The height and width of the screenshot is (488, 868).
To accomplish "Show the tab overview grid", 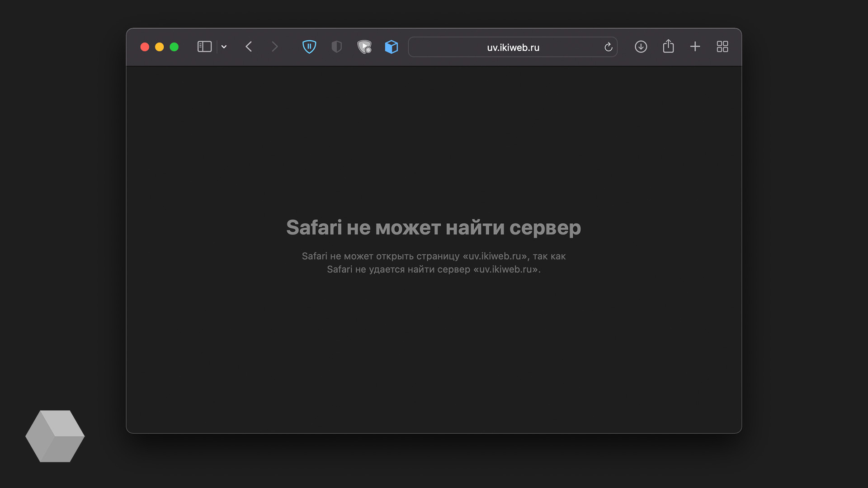I will (x=722, y=47).
